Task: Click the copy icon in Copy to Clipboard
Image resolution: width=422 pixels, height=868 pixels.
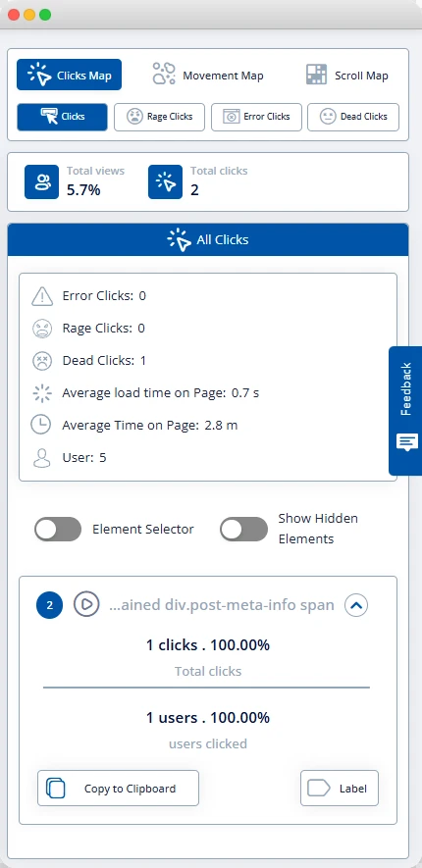Action: pyautogui.click(x=55, y=789)
